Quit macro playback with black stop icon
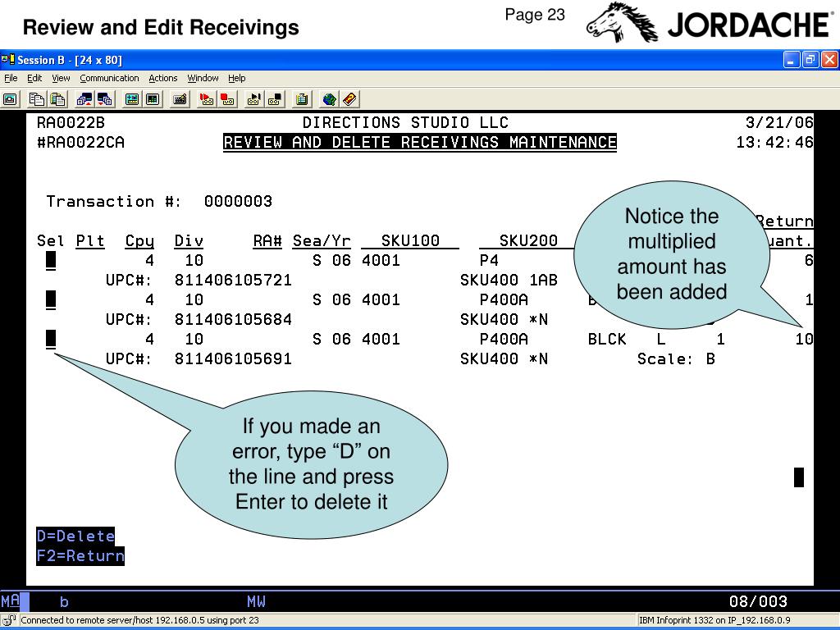840x630 pixels. pos(275,99)
